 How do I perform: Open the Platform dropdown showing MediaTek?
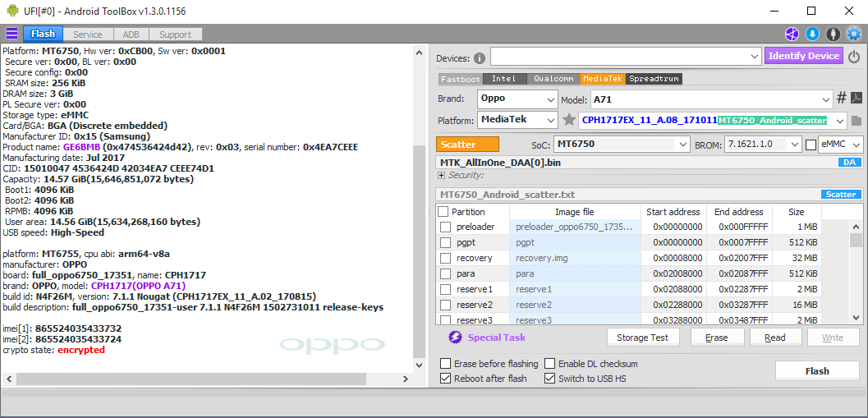517,120
